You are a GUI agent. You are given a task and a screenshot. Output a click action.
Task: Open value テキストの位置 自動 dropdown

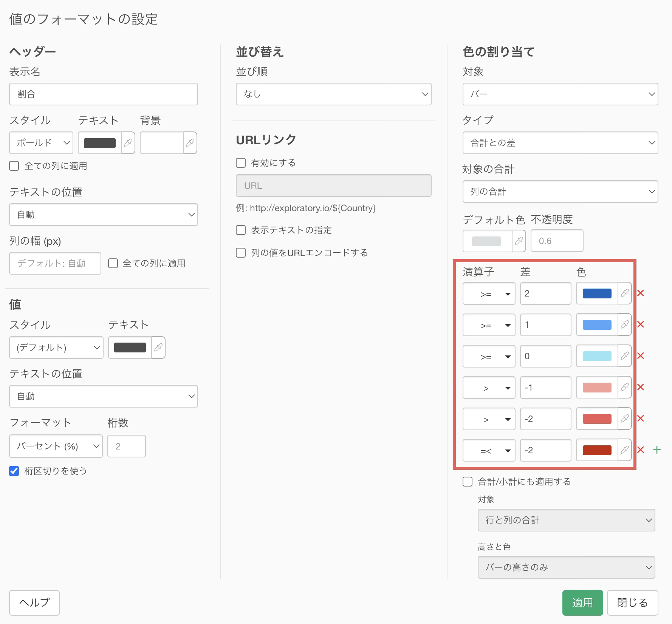pos(104,396)
